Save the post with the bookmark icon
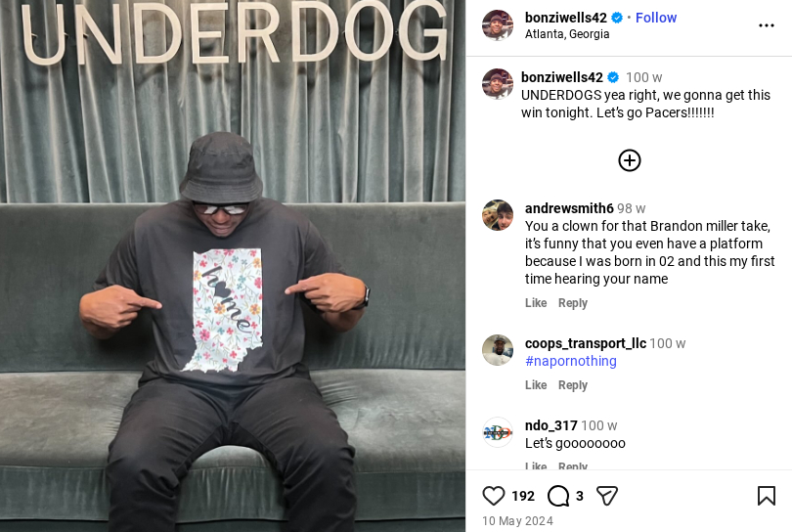The image size is (792, 532). [767, 496]
